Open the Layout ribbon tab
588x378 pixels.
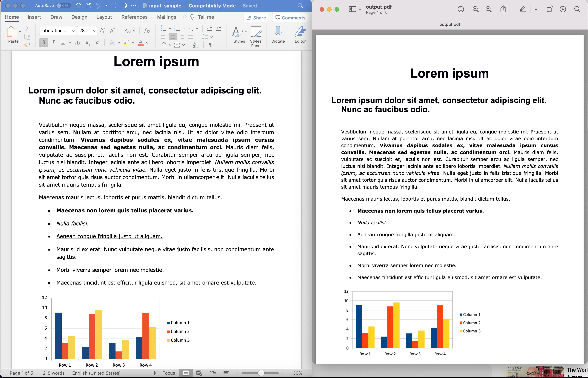[104, 17]
